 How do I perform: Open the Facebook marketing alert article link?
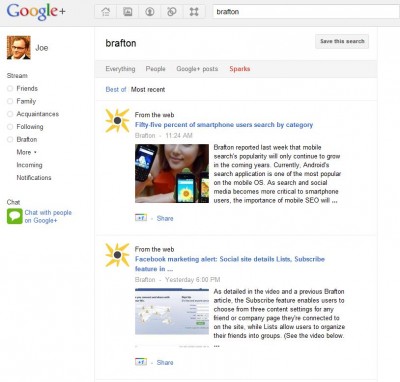(230, 264)
